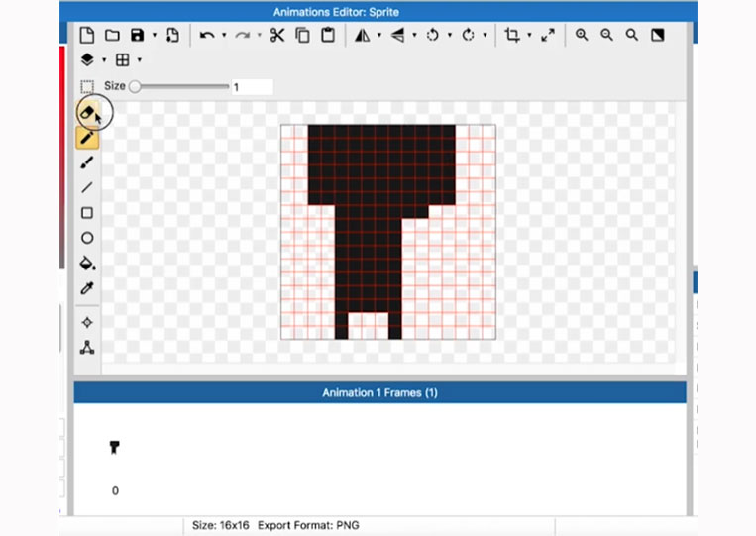Select the Ellipse shape tool
Image resolution: width=756 pixels, height=536 pixels.
click(87, 238)
